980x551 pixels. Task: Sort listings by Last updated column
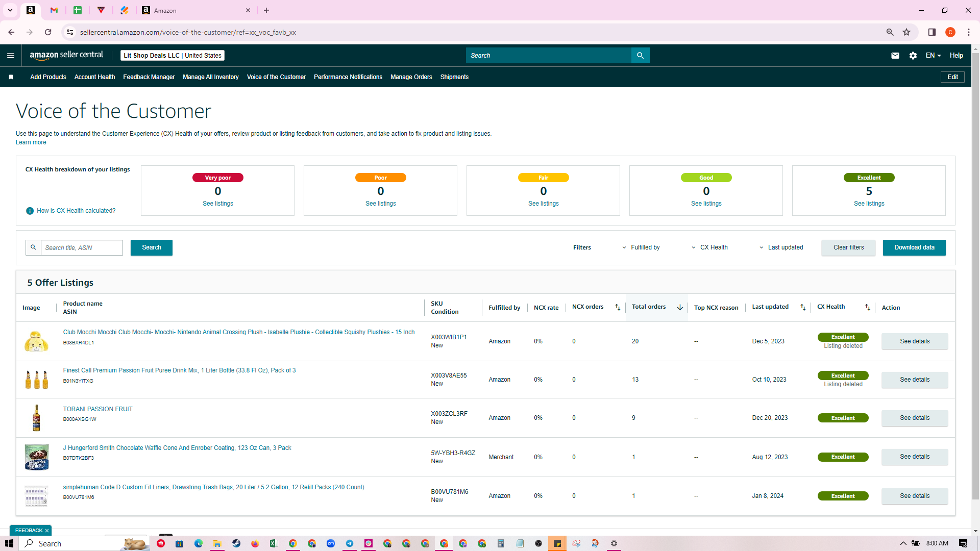803,307
